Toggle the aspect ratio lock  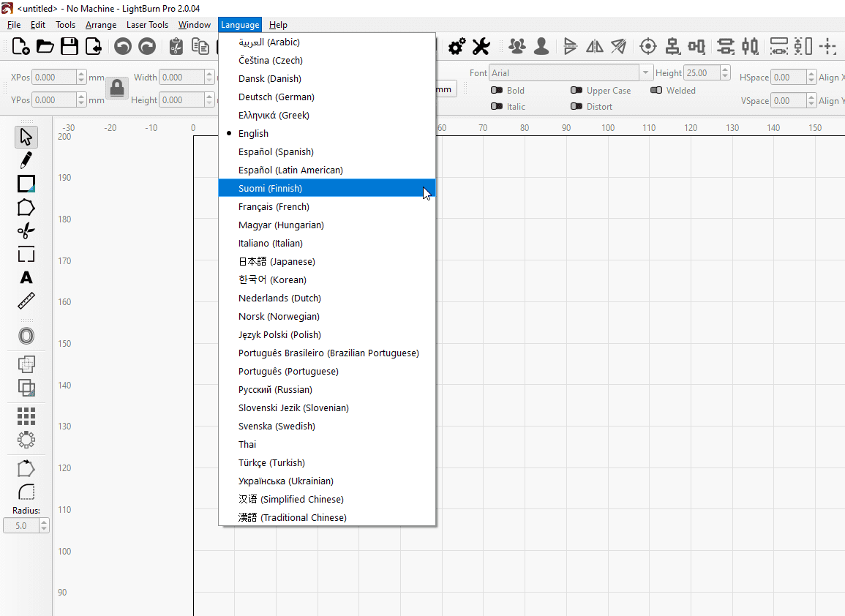tap(117, 88)
